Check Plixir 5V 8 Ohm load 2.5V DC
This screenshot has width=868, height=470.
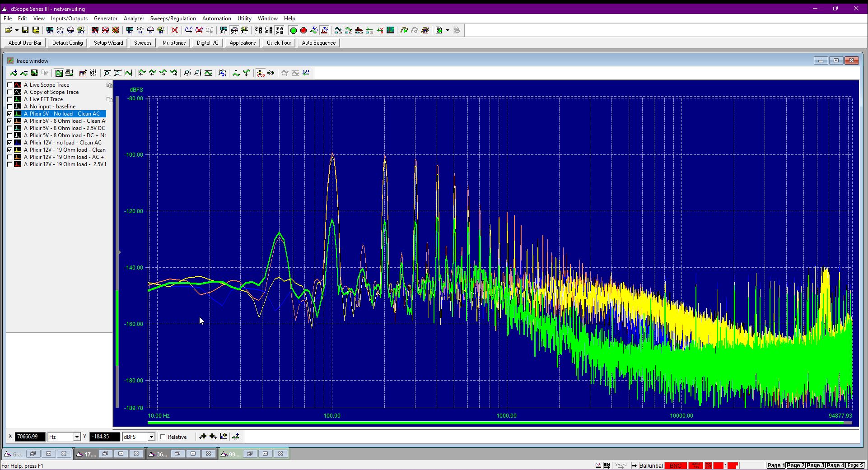(x=9, y=128)
